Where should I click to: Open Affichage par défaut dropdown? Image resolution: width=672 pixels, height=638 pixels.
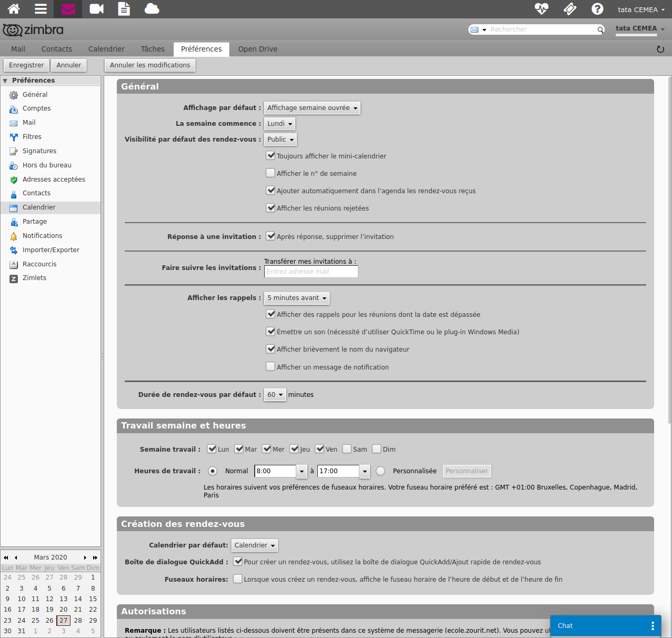click(312, 108)
